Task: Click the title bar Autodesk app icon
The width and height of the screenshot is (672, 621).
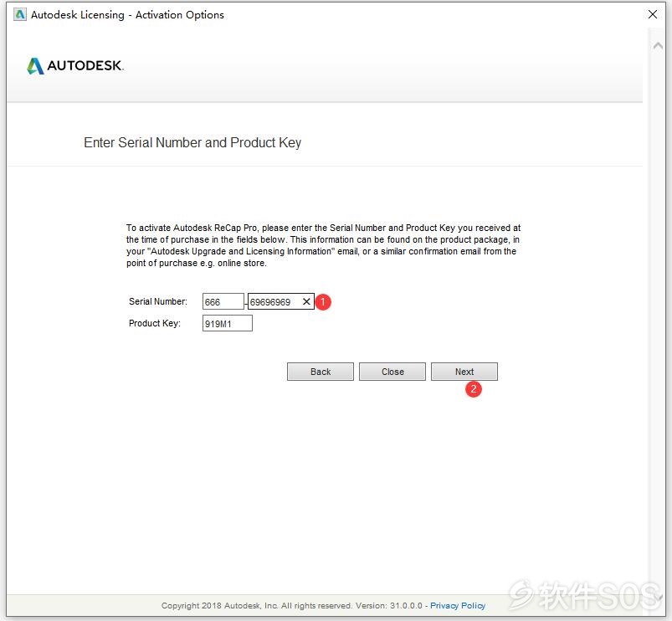Action: (x=20, y=14)
